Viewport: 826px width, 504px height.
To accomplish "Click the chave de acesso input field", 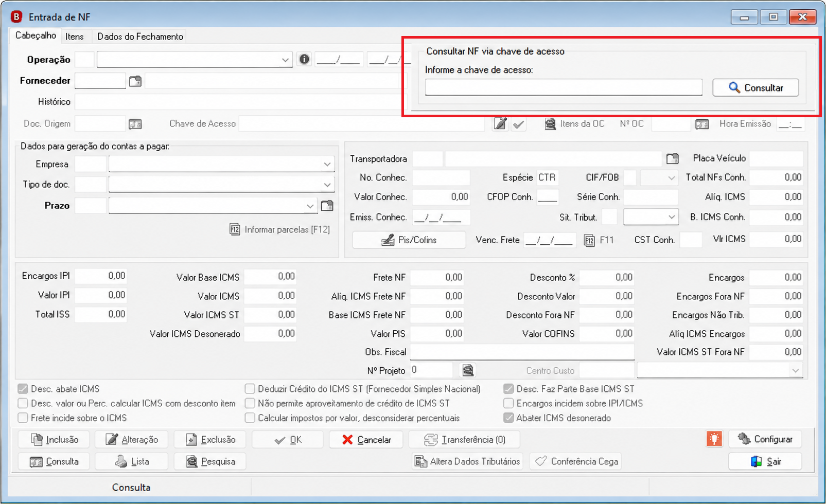I will click(564, 87).
